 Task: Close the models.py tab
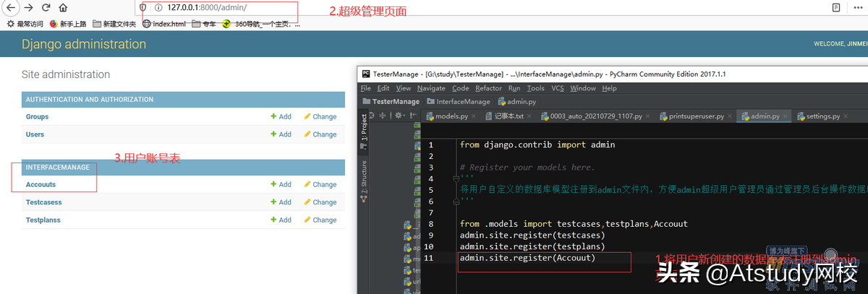(x=475, y=116)
